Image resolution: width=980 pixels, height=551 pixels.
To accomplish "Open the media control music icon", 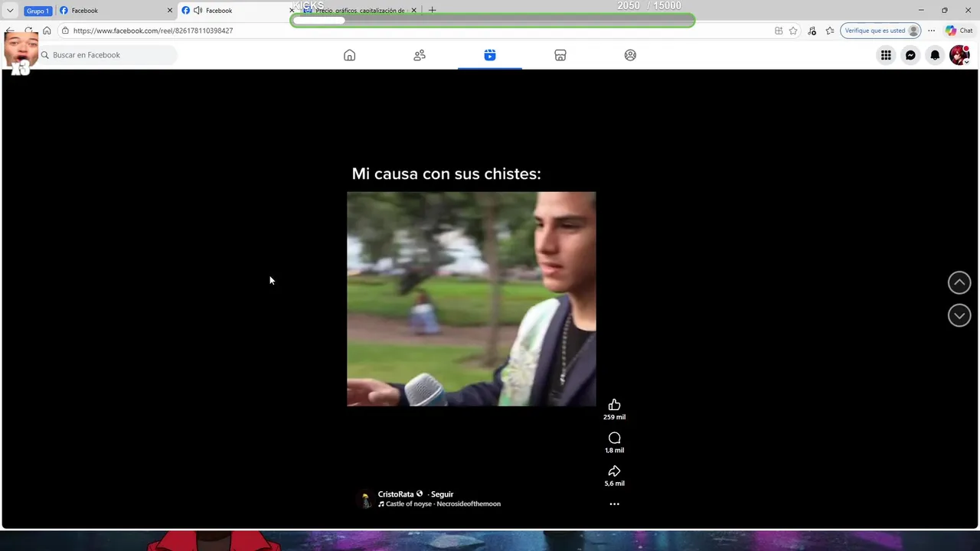I will click(x=812, y=31).
